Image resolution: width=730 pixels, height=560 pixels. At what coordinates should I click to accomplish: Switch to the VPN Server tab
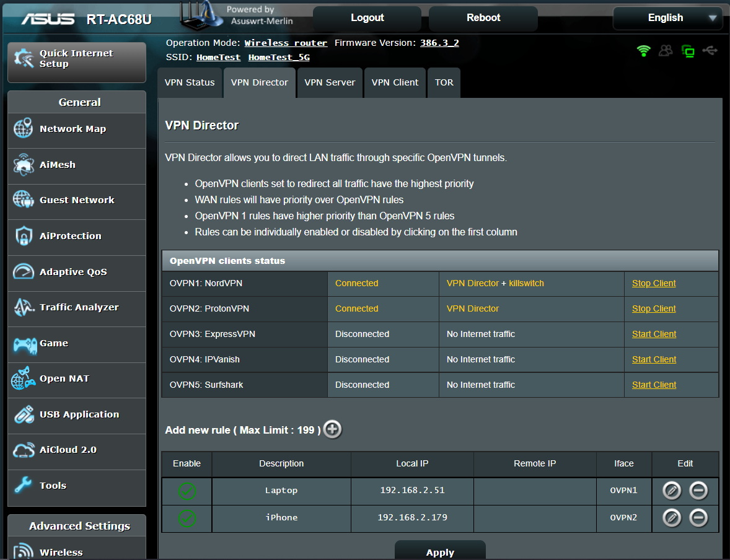pos(330,82)
